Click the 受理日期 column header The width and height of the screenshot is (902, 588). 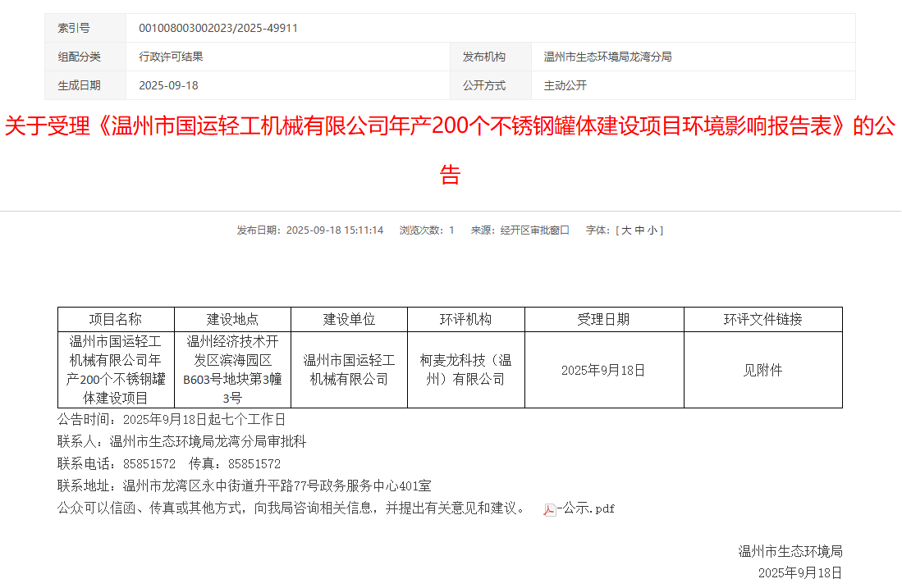[x=603, y=319]
